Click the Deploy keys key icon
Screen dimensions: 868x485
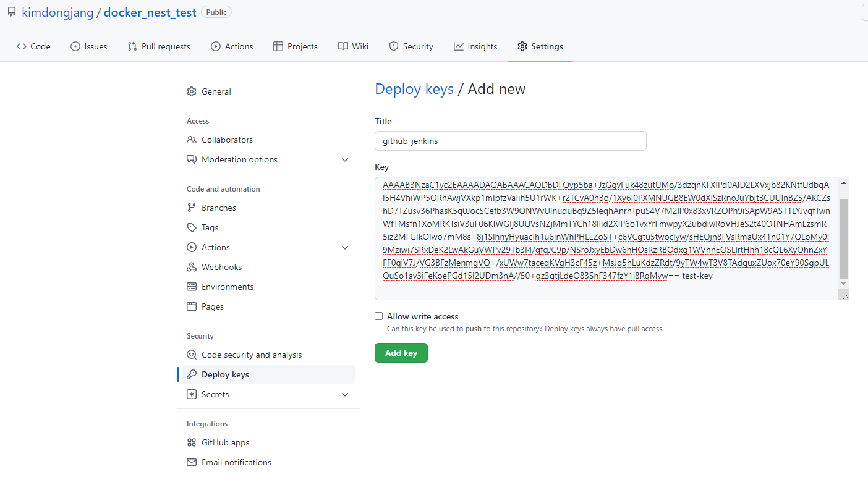click(192, 374)
